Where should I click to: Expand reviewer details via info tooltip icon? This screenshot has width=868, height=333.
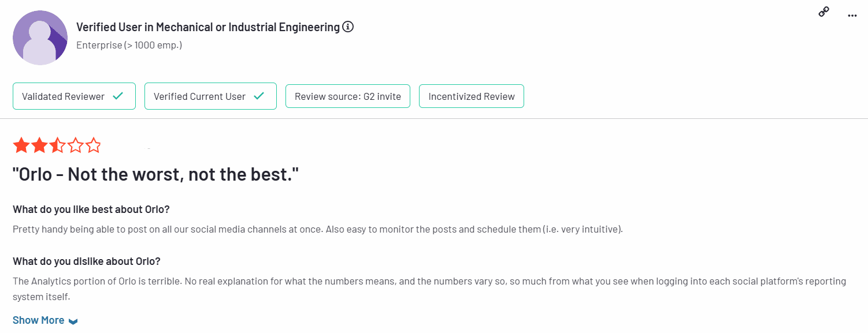click(x=347, y=26)
